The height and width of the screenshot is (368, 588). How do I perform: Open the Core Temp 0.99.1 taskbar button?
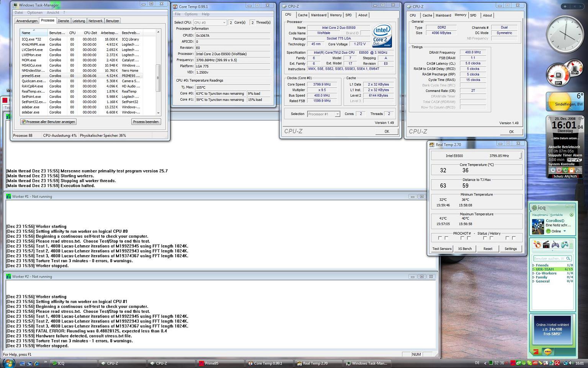click(270, 363)
